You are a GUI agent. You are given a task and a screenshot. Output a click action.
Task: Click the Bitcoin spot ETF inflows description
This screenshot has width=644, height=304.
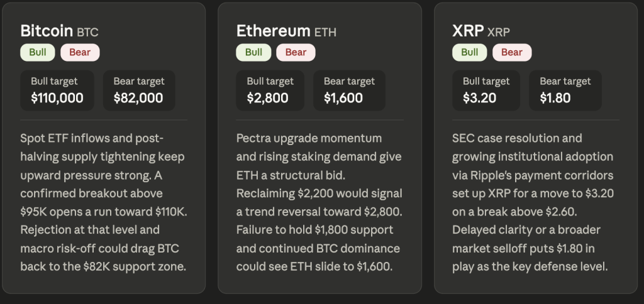[104, 202]
